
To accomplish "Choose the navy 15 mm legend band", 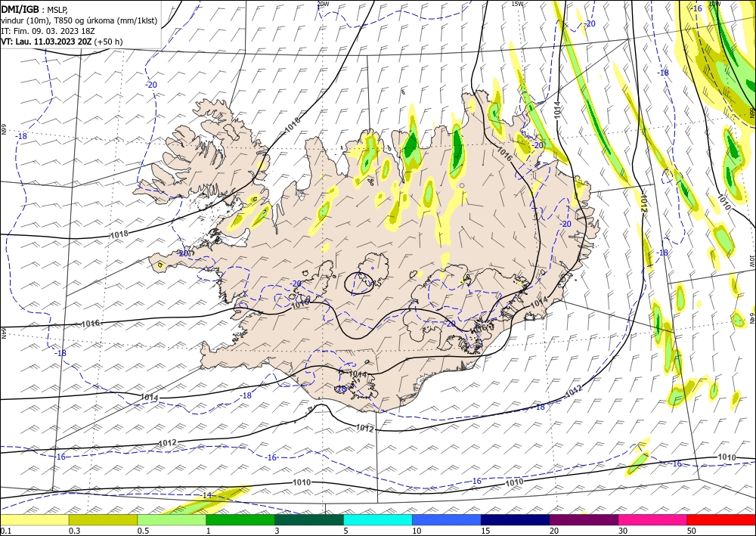I will [516, 519].
